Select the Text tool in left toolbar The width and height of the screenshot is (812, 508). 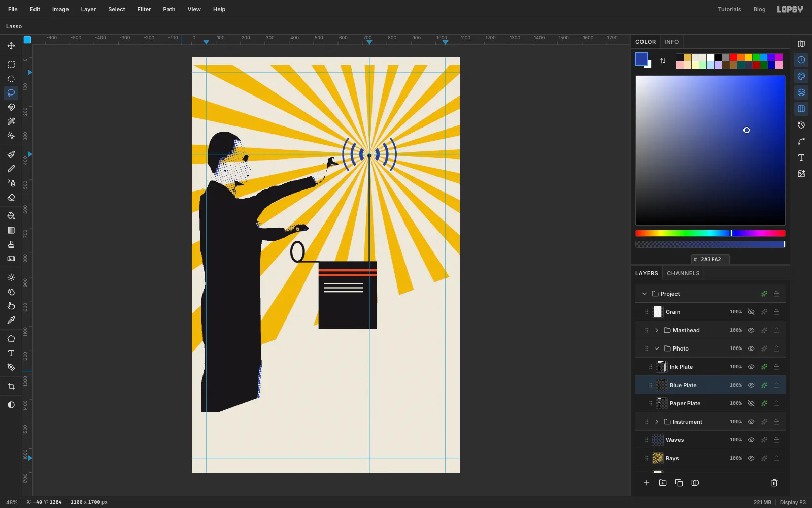(11, 353)
